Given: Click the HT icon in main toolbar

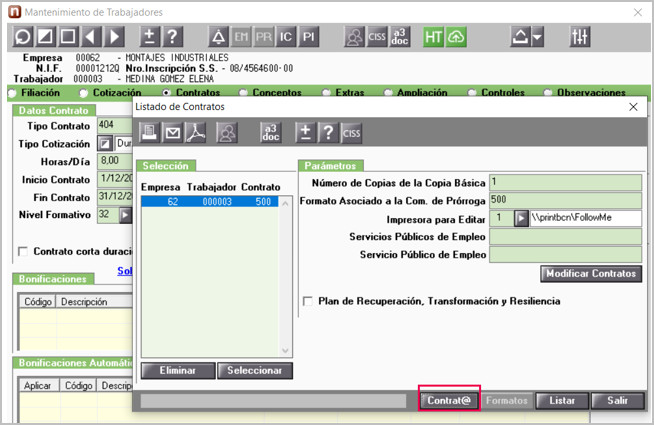Looking at the screenshot, I should click(432, 37).
